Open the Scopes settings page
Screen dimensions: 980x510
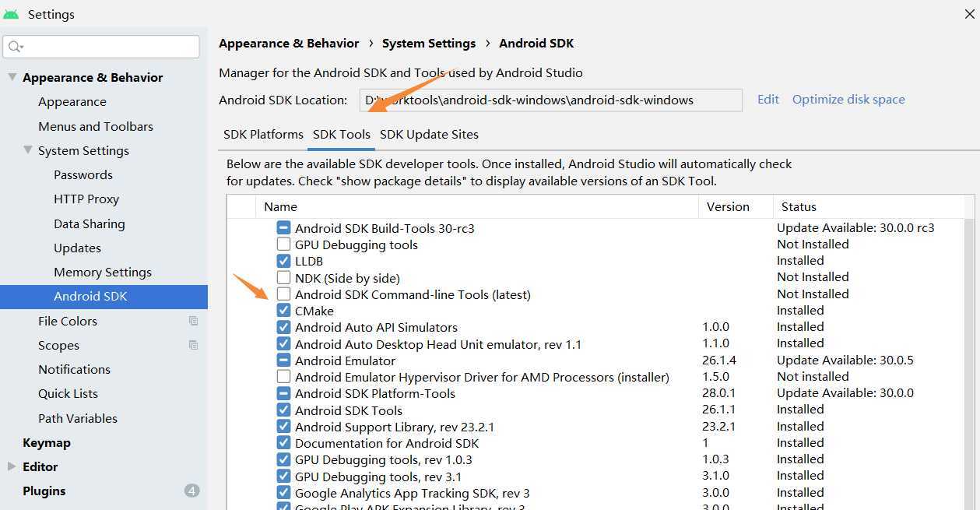point(58,345)
